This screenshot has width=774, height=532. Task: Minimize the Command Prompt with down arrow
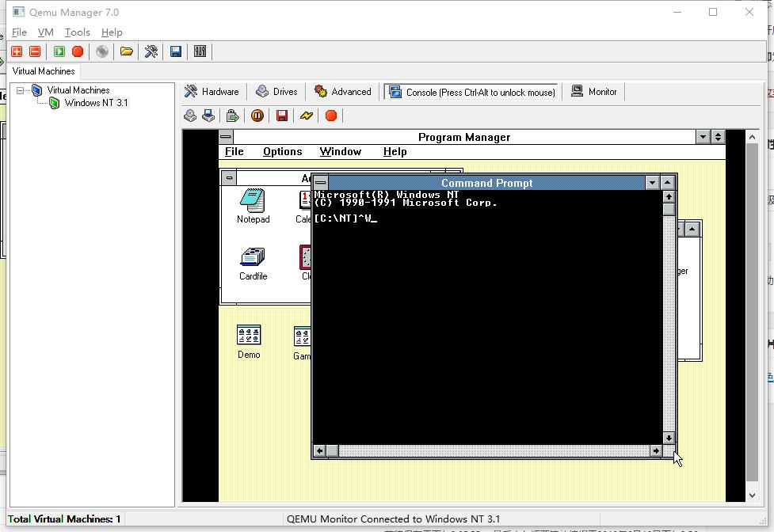coord(652,182)
